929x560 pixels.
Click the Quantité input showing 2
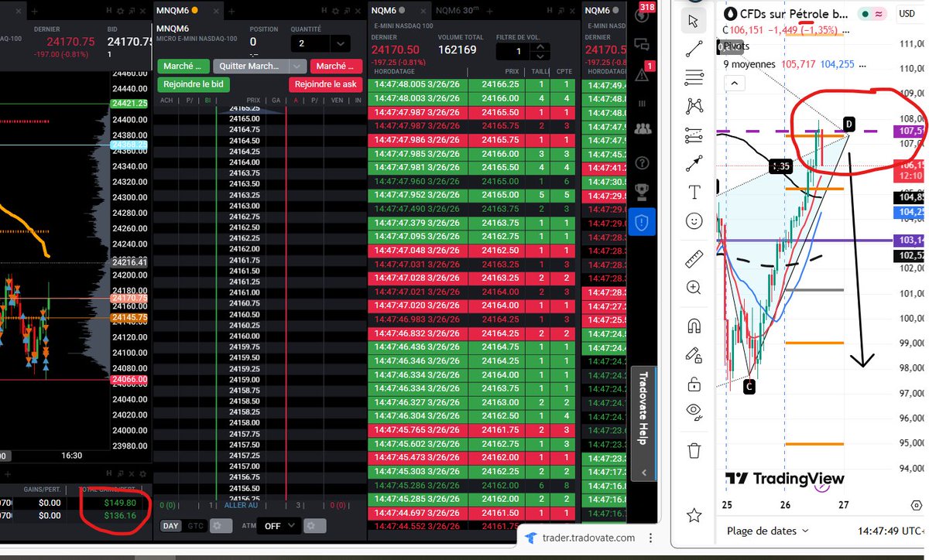coord(310,43)
